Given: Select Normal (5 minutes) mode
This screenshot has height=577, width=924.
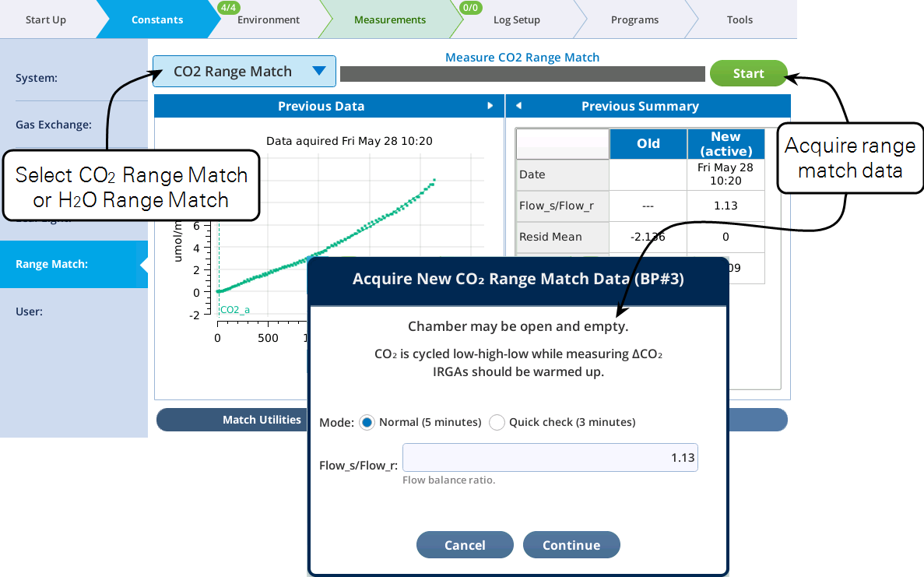Looking at the screenshot, I should click(366, 422).
